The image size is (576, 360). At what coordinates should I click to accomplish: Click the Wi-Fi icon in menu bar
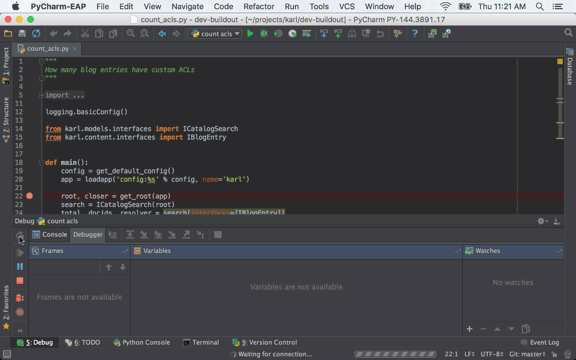445,6
